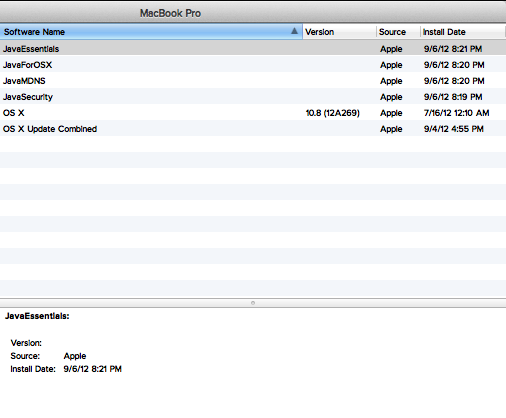Sort by the Version column header
This screenshot has width=506, height=418.
339,32
